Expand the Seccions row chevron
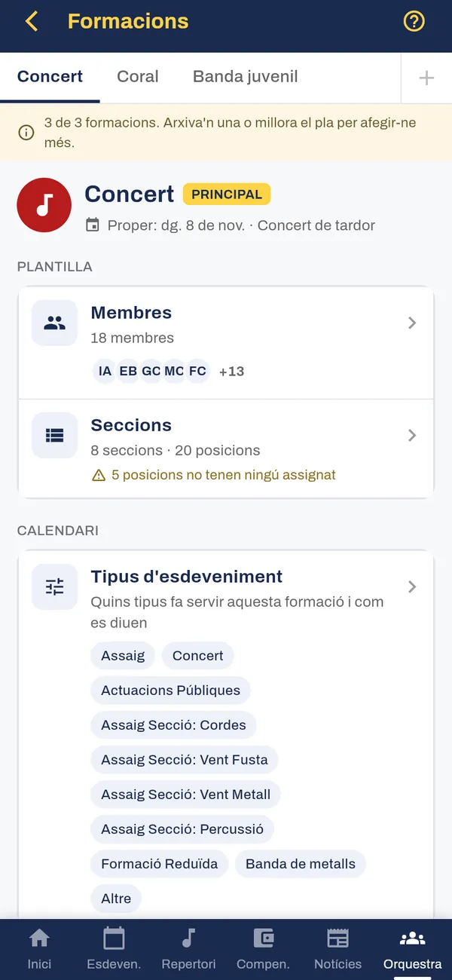Viewport: 452px width, 980px height. (x=412, y=435)
